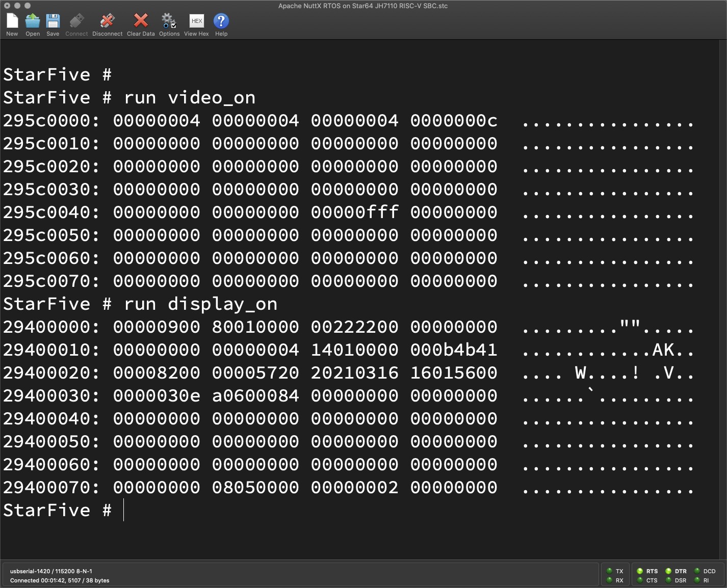
Task: Open the Options settings
Action: (x=169, y=21)
